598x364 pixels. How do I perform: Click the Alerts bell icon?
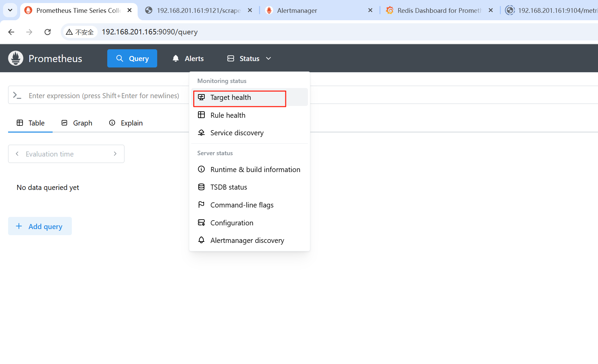(176, 58)
